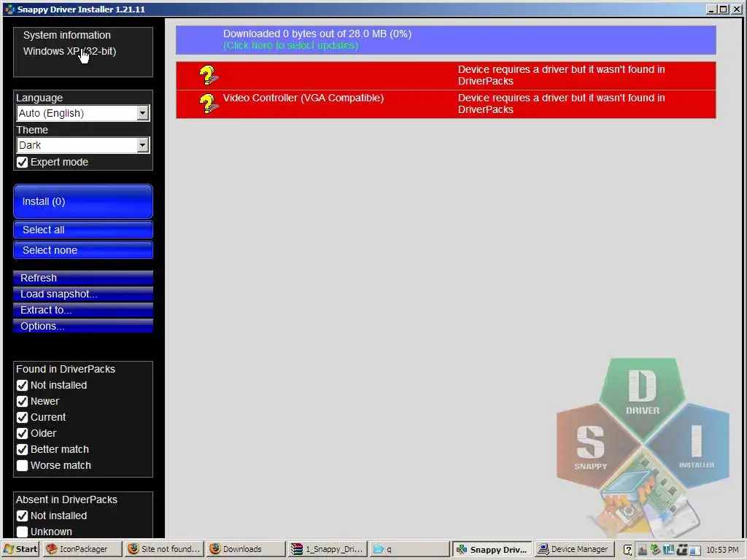Open the Language dropdown
This screenshot has height=560, width=747.
coord(142,113)
